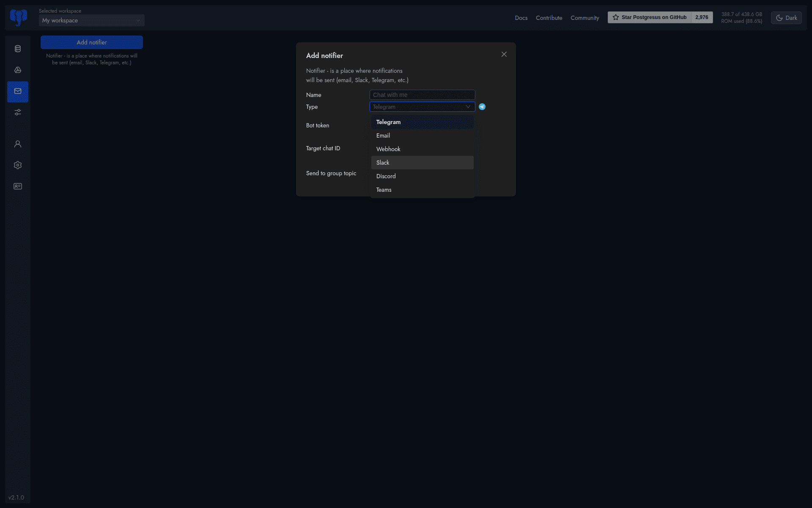Close the Add notifier dialog
Image resolution: width=812 pixels, height=508 pixels.
(504, 54)
